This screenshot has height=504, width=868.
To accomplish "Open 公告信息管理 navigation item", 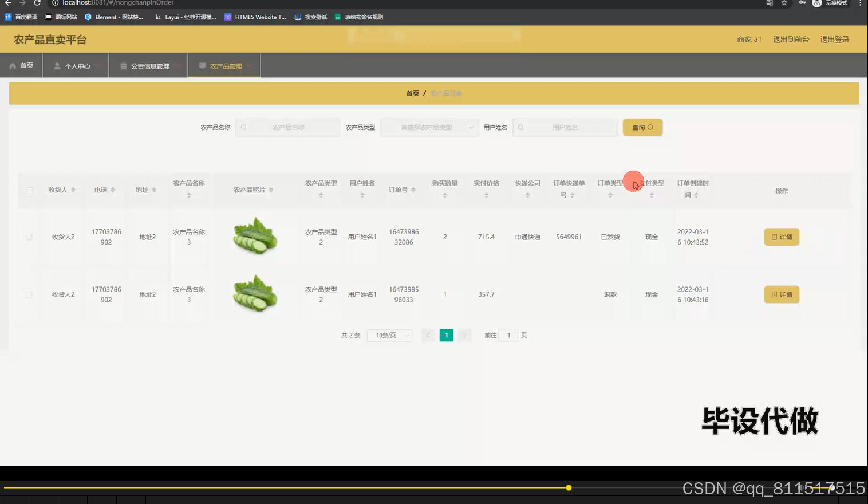I will point(148,66).
